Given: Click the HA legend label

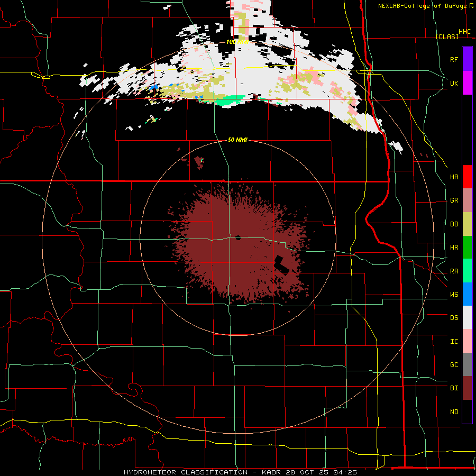Looking at the screenshot, I should [454, 177].
